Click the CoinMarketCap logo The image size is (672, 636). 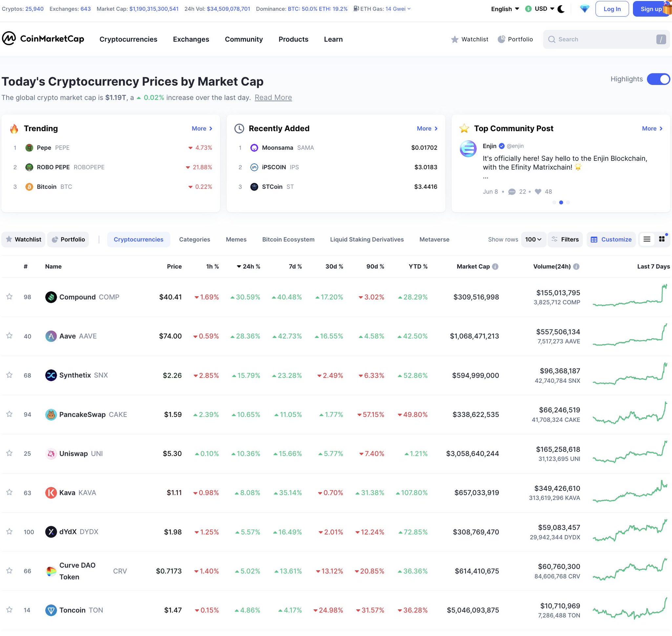coord(43,39)
